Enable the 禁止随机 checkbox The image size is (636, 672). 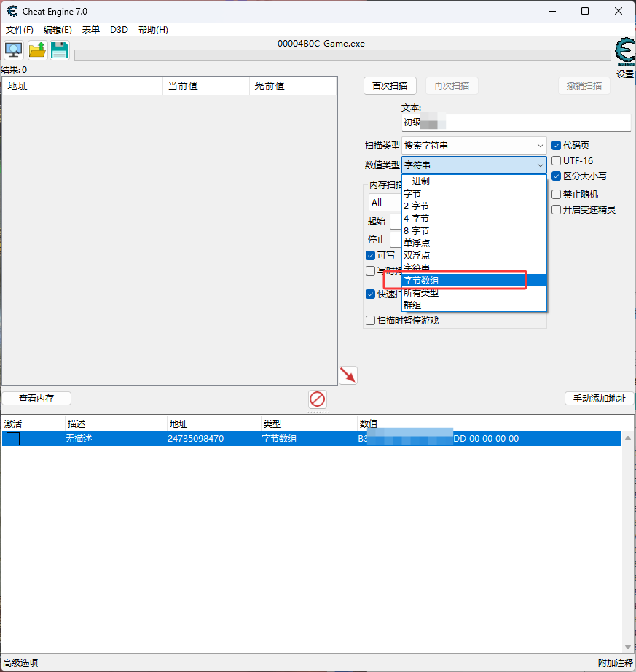[x=557, y=194]
